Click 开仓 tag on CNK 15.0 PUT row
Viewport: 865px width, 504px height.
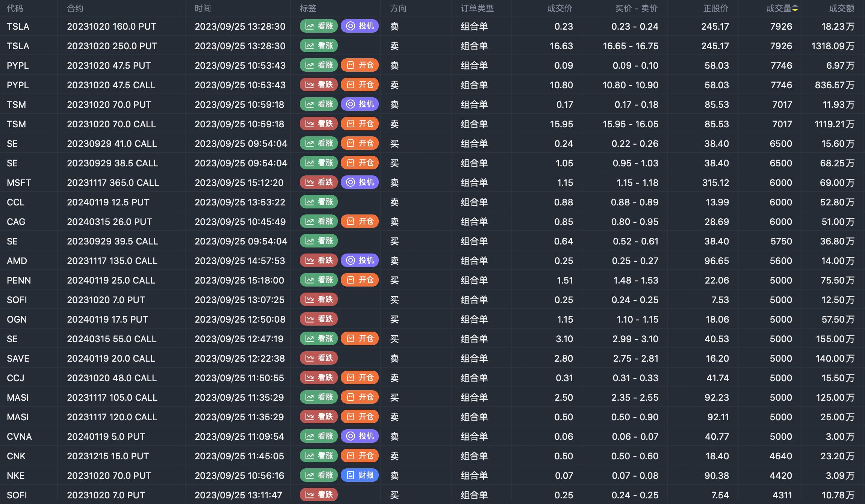[360, 456]
